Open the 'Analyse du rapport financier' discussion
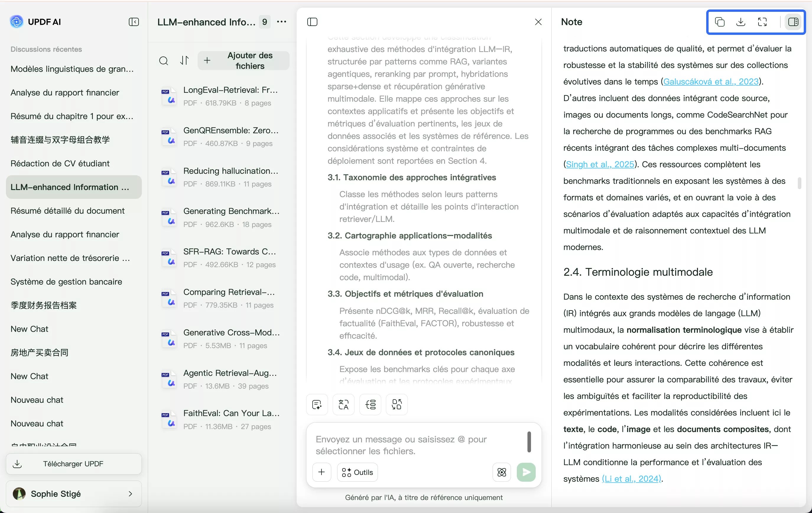812x513 pixels. click(x=65, y=92)
